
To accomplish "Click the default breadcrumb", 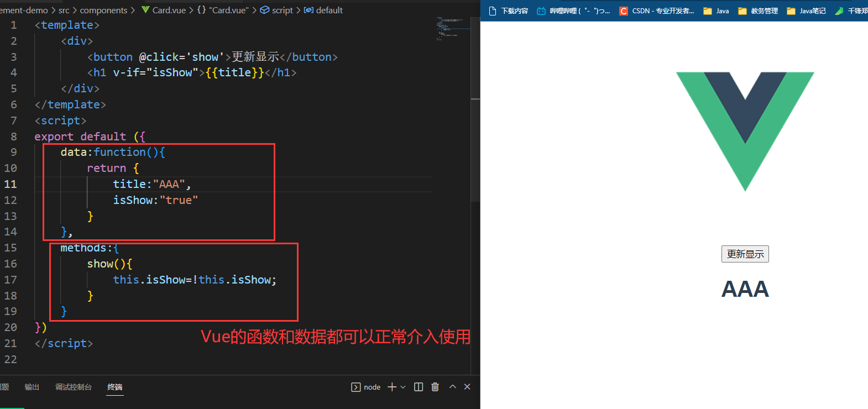I will point(323,10).
